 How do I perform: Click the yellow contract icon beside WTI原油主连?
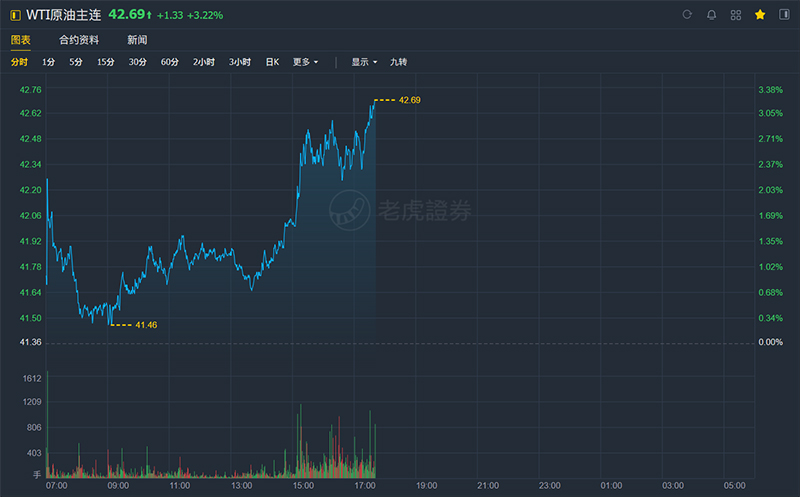[15, 15]
